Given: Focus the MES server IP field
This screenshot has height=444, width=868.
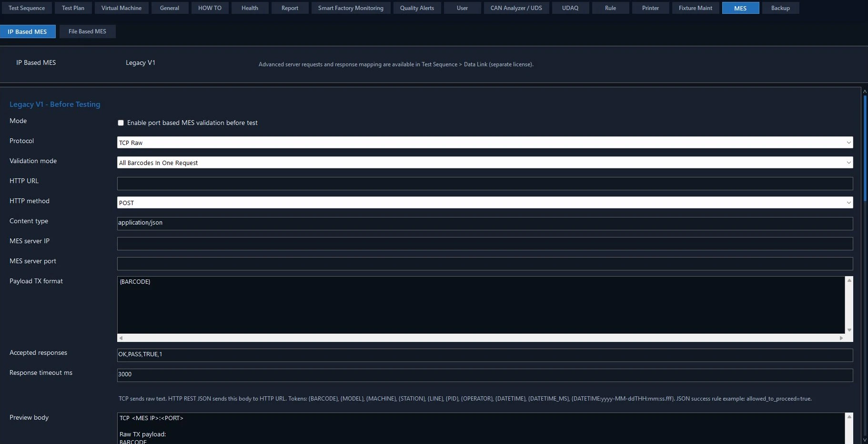Looking at the screenshot, I should point(485,244).
